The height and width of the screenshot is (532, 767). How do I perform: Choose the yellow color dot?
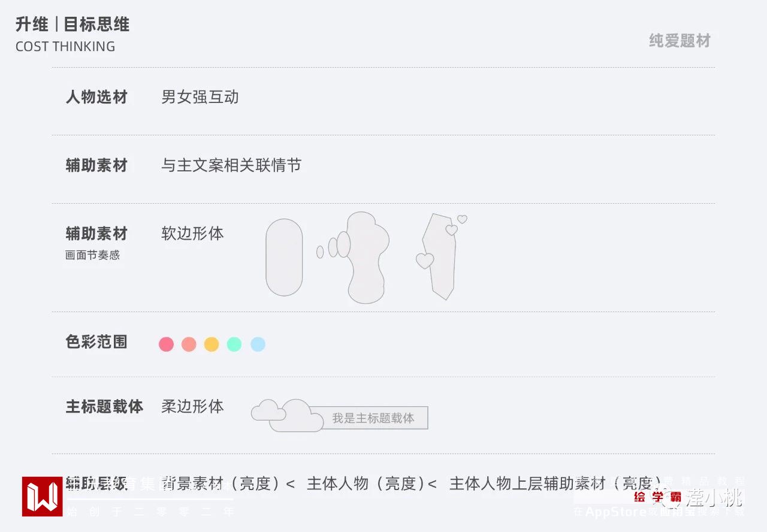coord(212,344)
